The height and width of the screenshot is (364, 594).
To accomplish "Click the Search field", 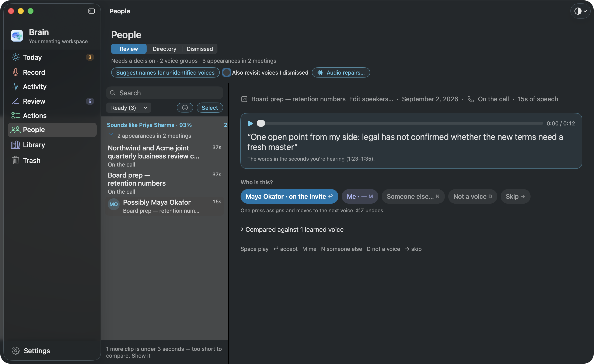I will click(x=165, y=93).
